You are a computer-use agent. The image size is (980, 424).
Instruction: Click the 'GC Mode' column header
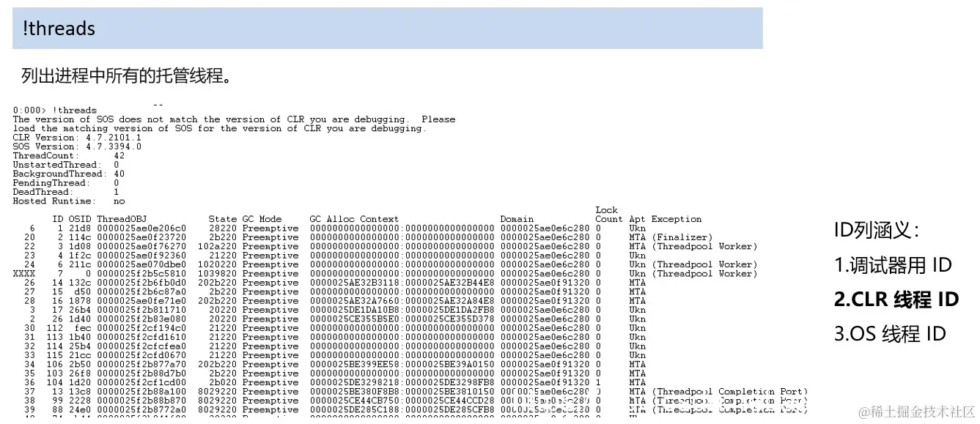pyautogui.click(x=262, y=219)
